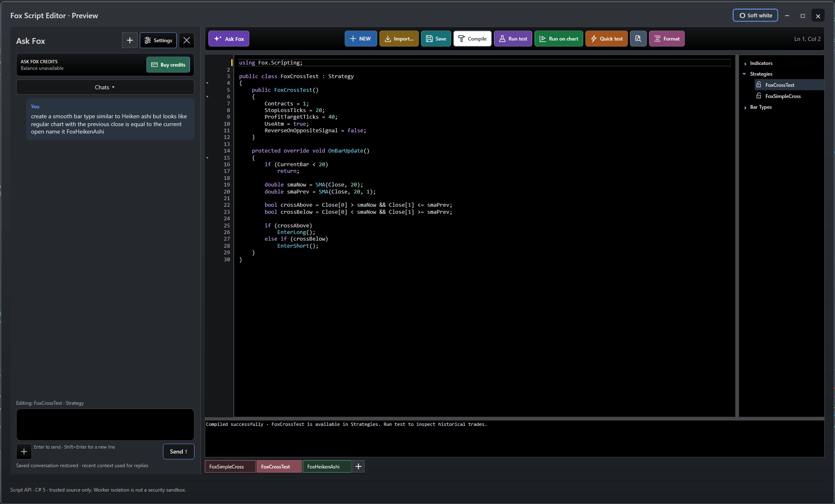
Task: Click the chat message input box
Action: pos(105,425)
